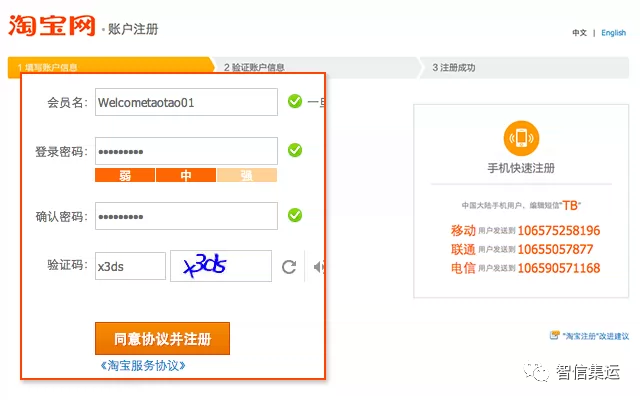Click the 账户注册 page title
Screen dimensions: 640x400
[x=133, y=29]
